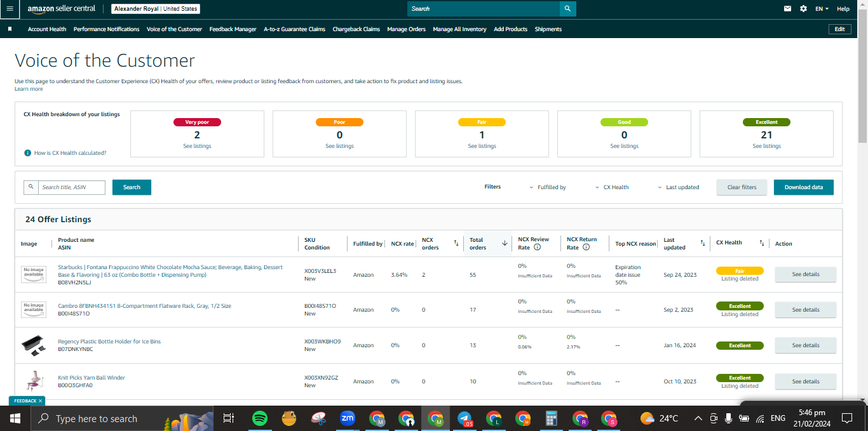868x431 pixels.
Task: Open the Help link in the header
Action: click(x=843, y=9)
